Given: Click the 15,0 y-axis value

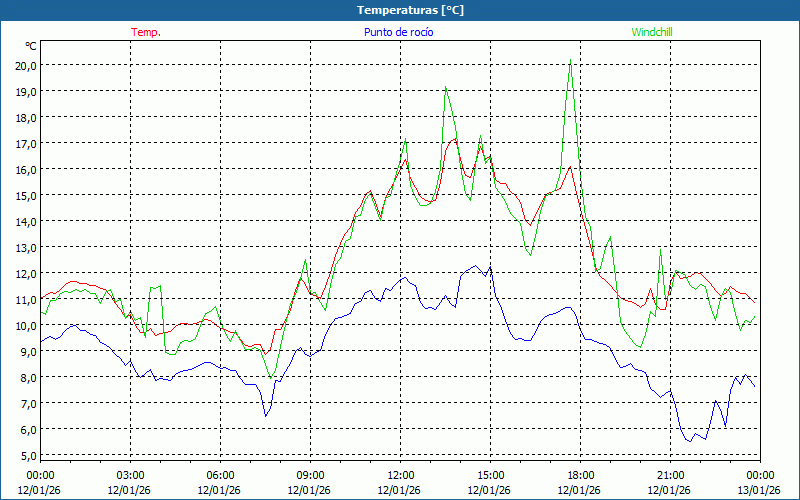Looking at the screenshot, I should coord(26,195).
